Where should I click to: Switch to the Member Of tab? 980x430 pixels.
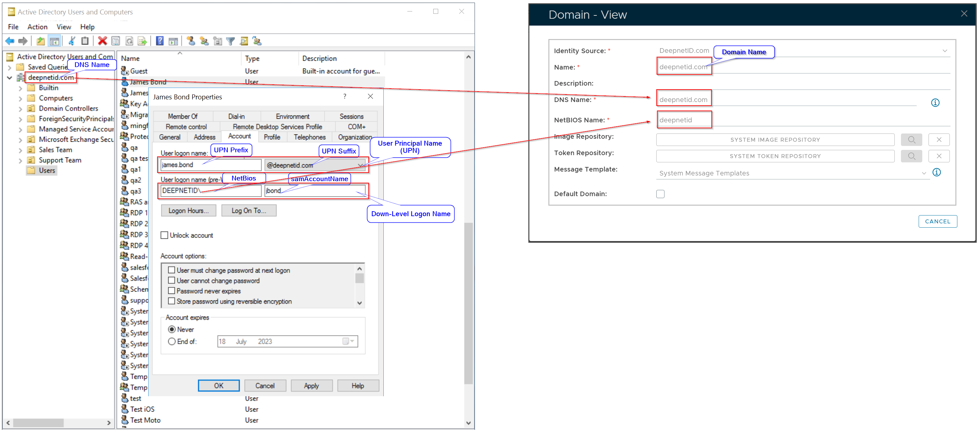click(183, 116)
